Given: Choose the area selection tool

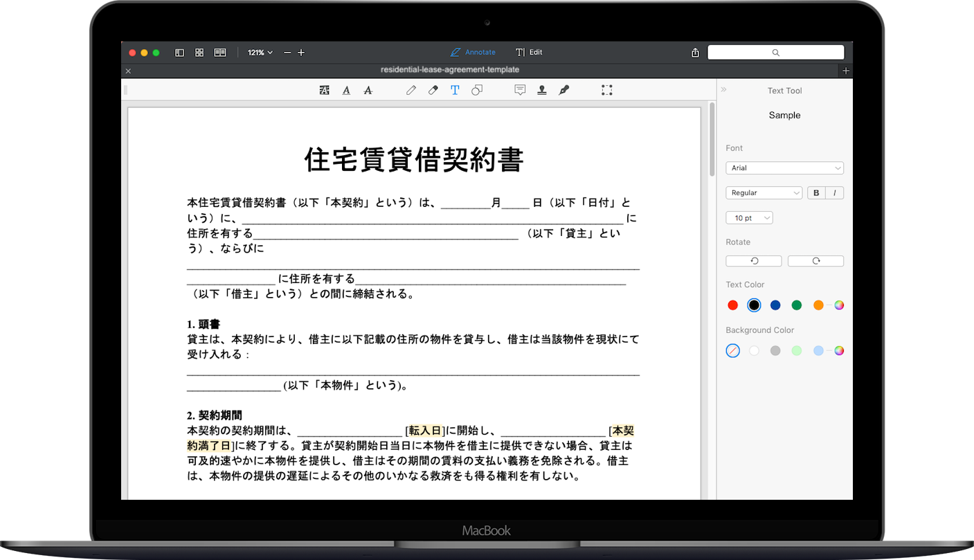Looking at the screenshot, I should pos(607,90).
